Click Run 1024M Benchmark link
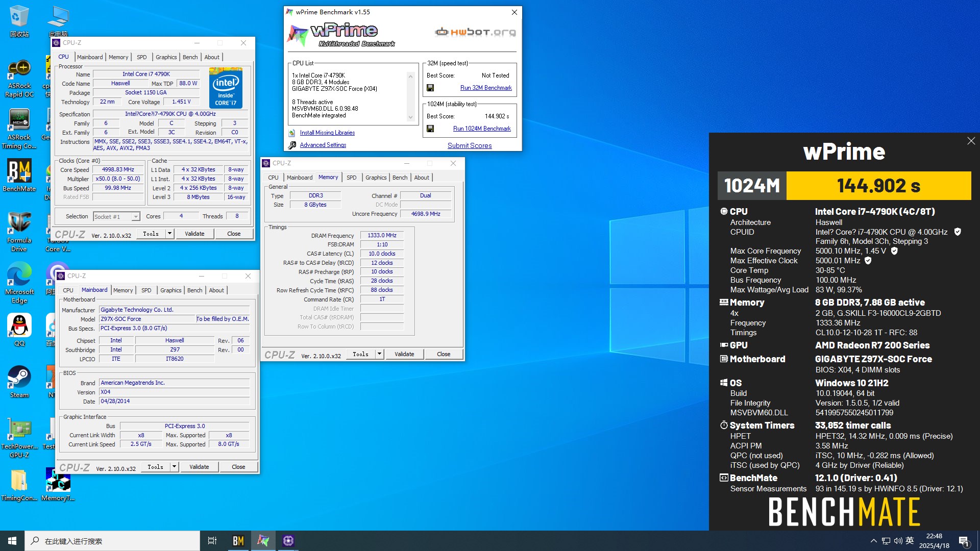980x551 pixels. click(482, 129)
